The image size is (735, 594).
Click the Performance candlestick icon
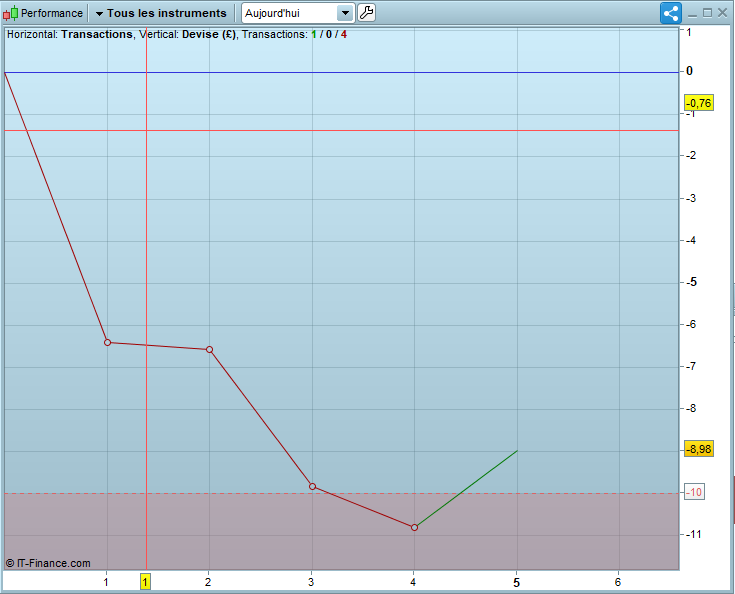tap(10, 13)
